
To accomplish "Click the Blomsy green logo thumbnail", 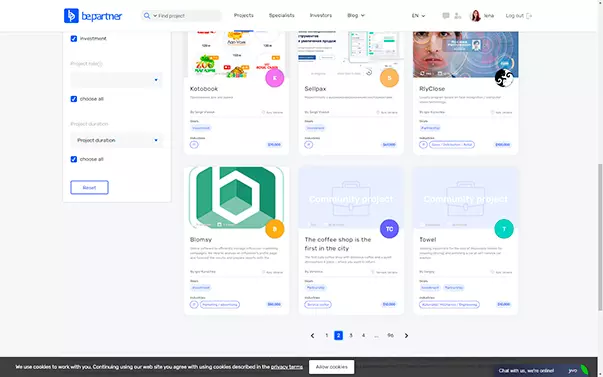I will (x=237, y=197).
